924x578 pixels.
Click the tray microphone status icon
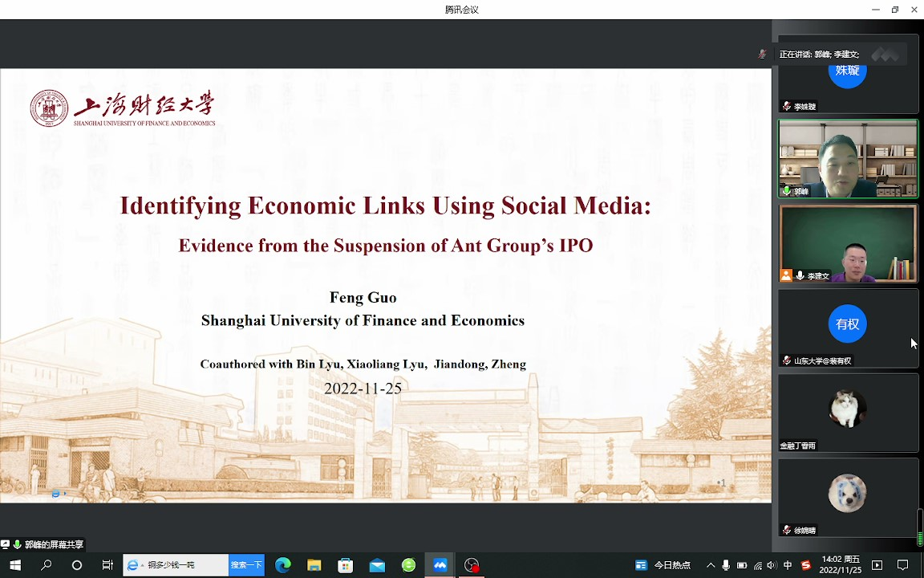point(726,565)
